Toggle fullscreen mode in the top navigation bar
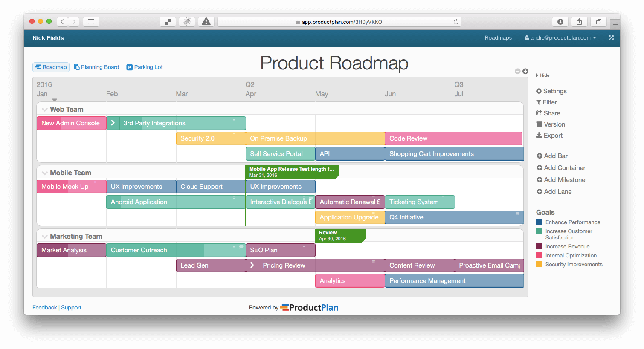Viewport: 644px width, 349px height. (x=611, y=38)
